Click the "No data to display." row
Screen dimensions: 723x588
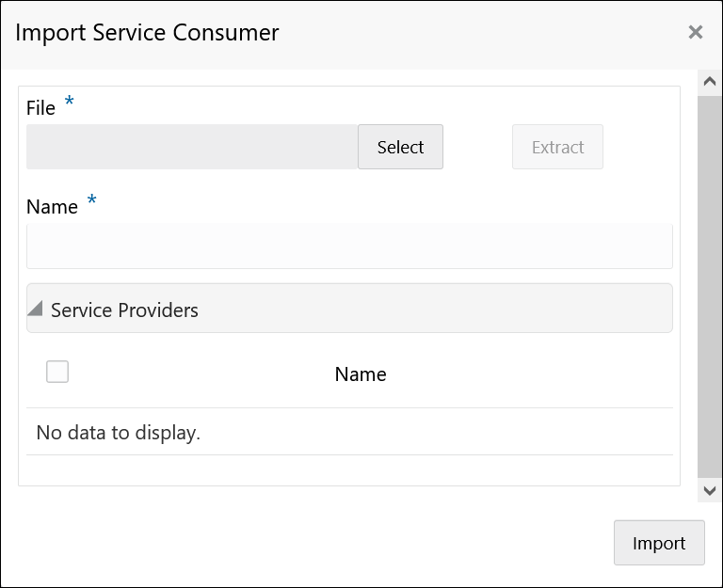click(x=119, y=433)
